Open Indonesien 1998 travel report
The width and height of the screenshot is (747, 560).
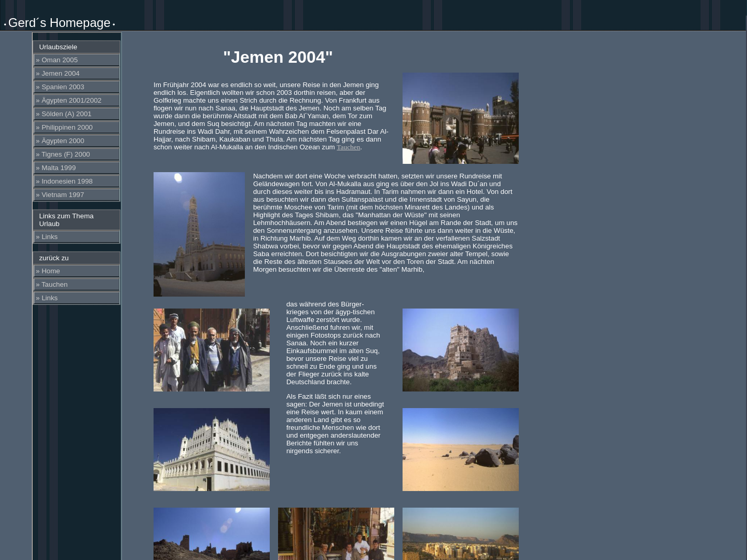pos(77,181)
